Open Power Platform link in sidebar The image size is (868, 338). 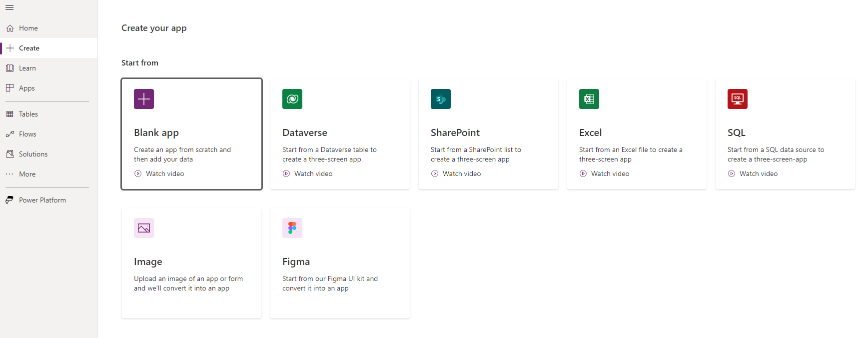click(x=48, y=200)
